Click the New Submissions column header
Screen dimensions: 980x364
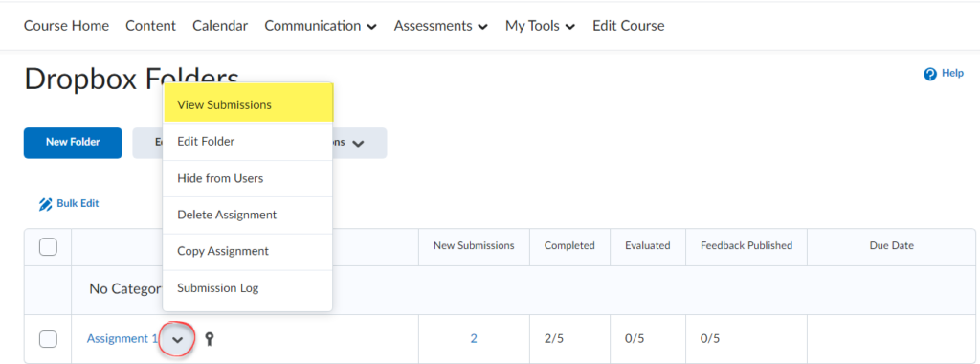(x=474, y=246)
